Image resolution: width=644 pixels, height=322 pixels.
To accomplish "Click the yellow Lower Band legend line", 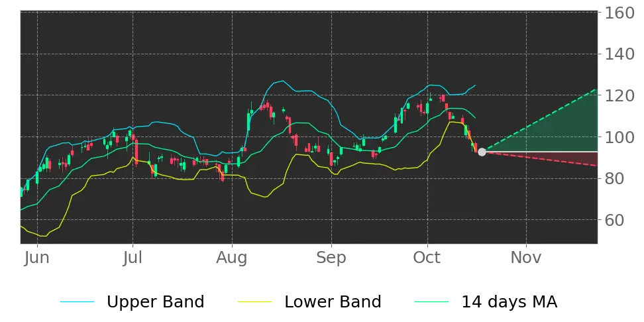I will pyautogui.click(x=255, y=302).
